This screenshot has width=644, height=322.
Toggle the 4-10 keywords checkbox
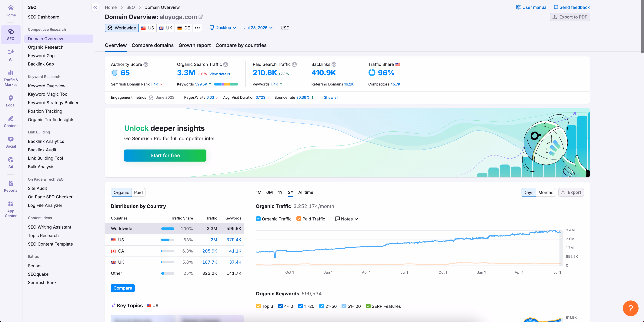click(x=281, y=306)
